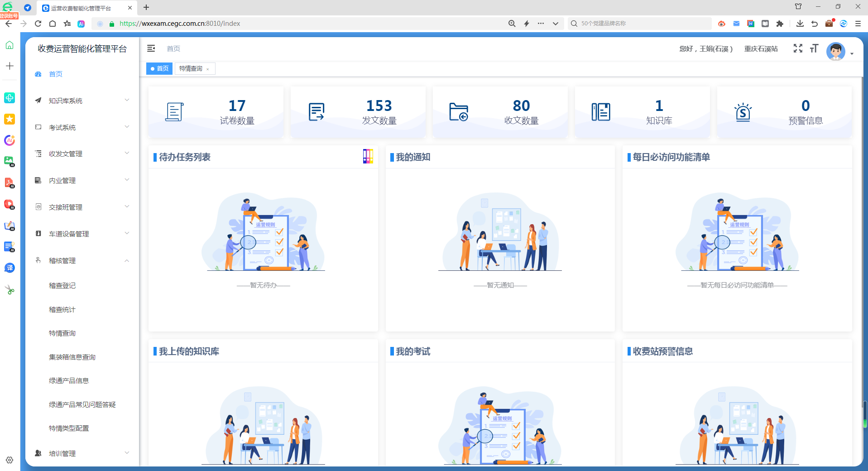Enter fullscreen mode via the expand icon
This screenshot has height=471, width=868.
[798, 48]
